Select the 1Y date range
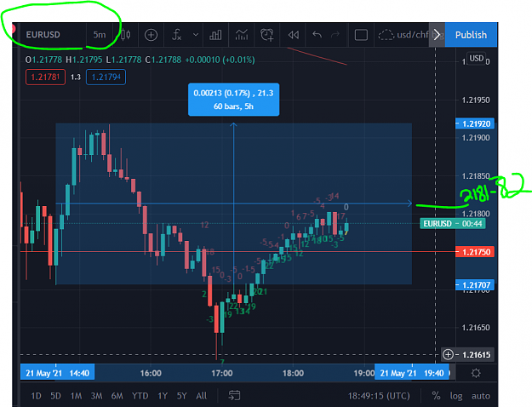Screen dimensions: 532x407 pyautogui.click(x=163, y=396)
